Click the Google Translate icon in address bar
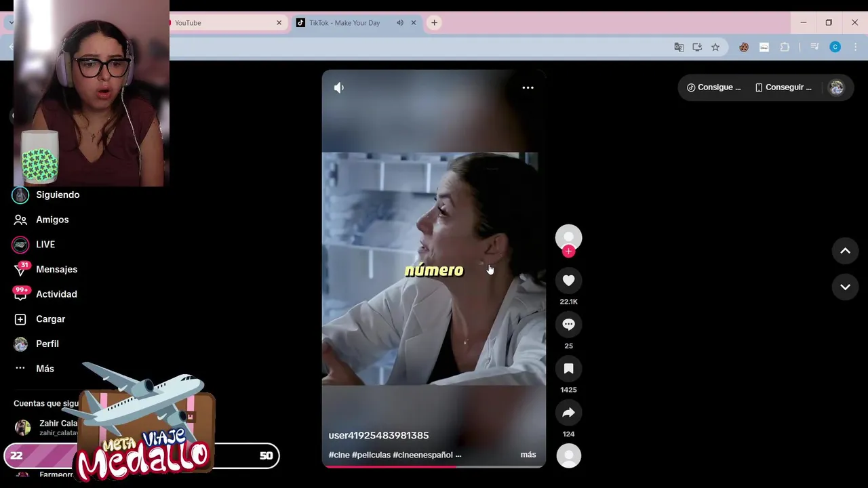The width and height of the screenshot is (868, 488). click(x=679, y=47)
